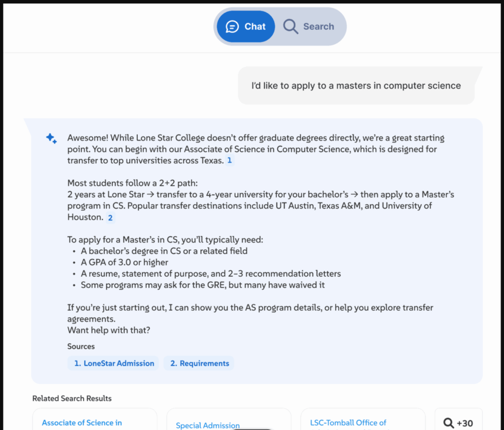This screenshot has height=430, width=504.
Task: Click the chat bubble icon in Chat tab
Action: tap(232, 27)
